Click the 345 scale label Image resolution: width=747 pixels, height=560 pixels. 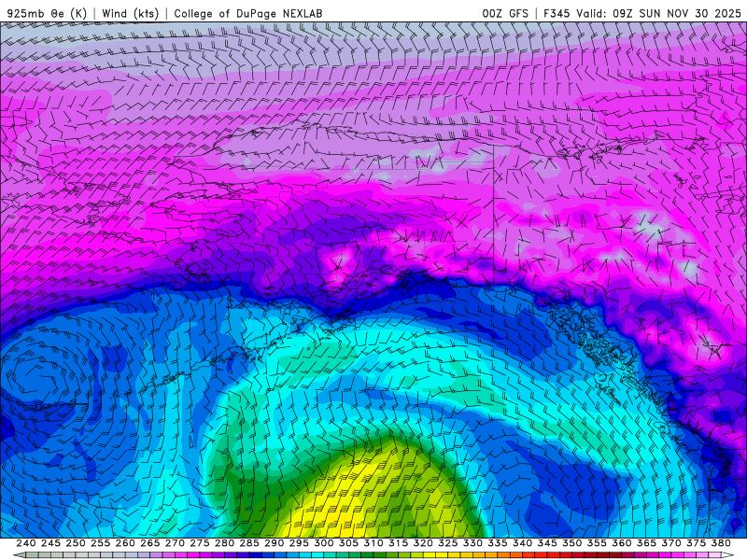547,543
